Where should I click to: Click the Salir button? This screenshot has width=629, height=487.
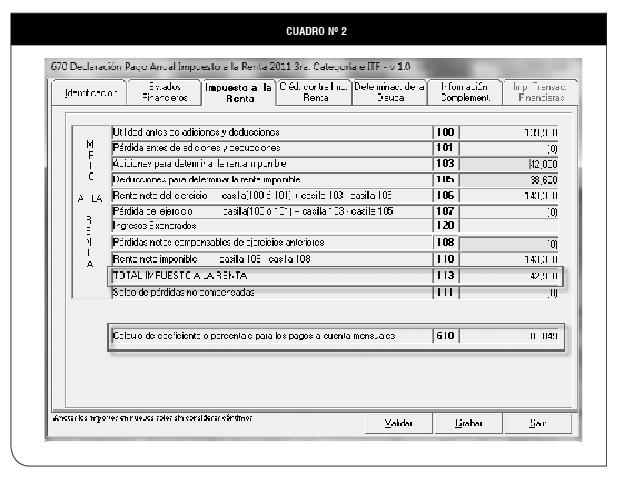tap(538, 423)
